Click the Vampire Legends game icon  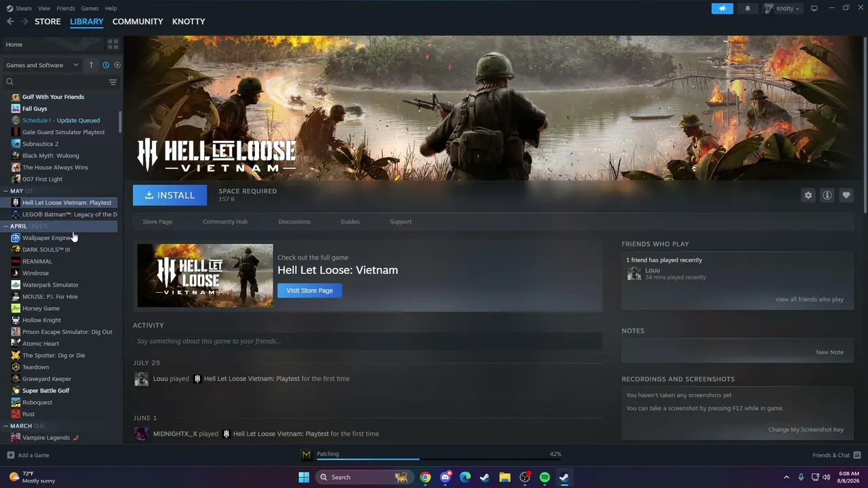16,438
